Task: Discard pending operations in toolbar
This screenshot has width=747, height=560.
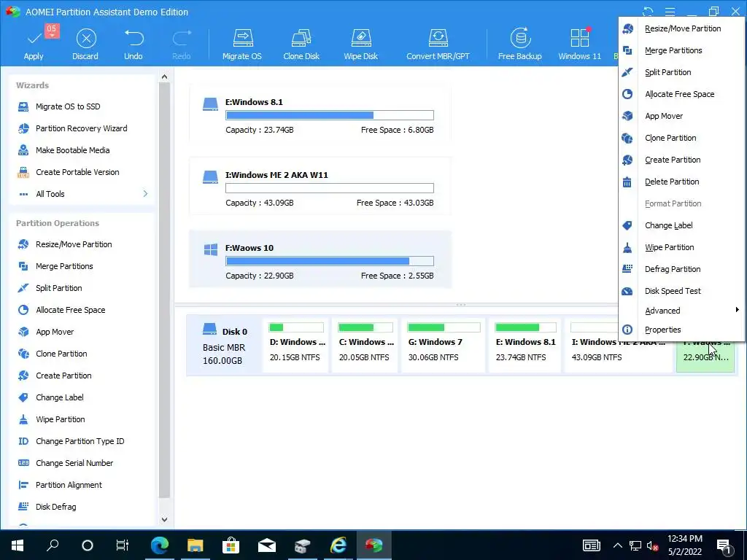Action: point(85,44)
